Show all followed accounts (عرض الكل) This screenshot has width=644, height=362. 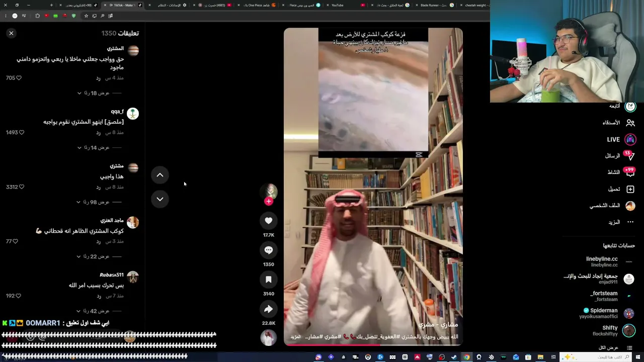coord(615,348)
